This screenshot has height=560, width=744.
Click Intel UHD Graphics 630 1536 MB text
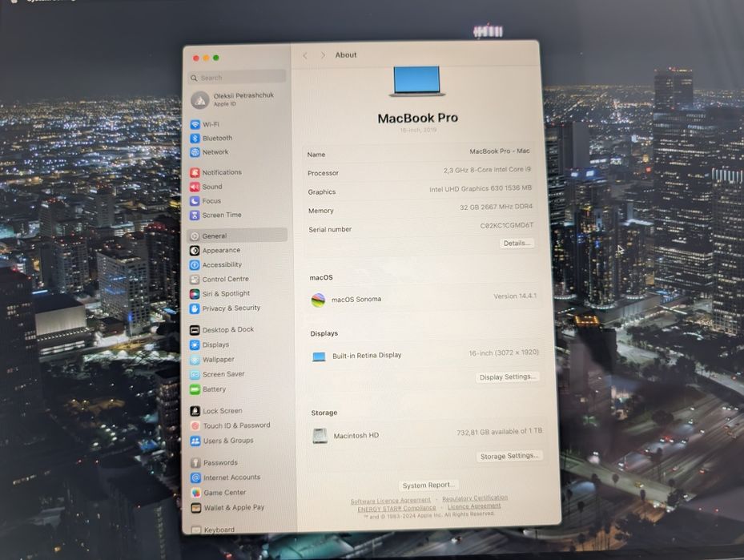481,188
